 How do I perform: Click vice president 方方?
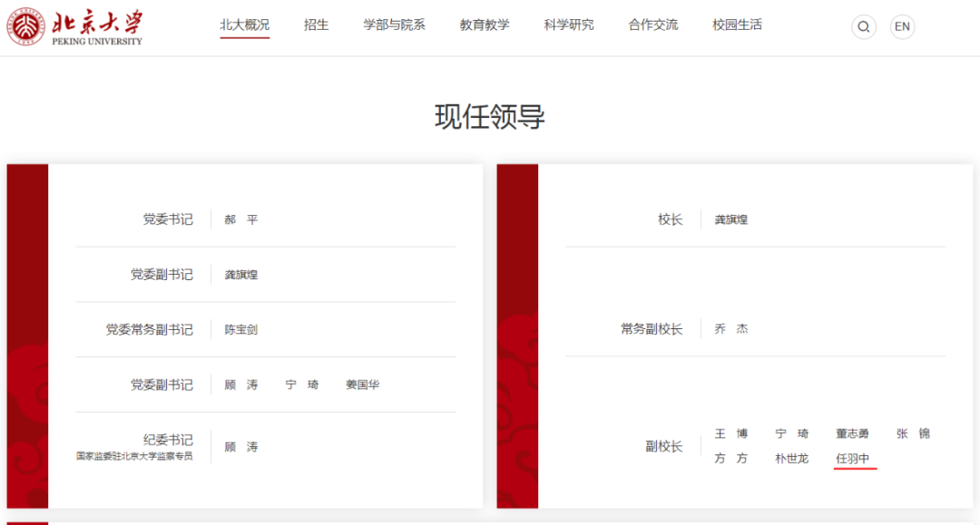coord(731,458)
